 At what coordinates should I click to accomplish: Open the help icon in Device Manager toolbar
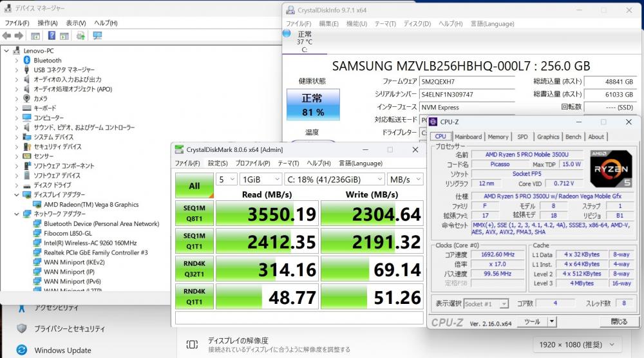tap(52, 35)
